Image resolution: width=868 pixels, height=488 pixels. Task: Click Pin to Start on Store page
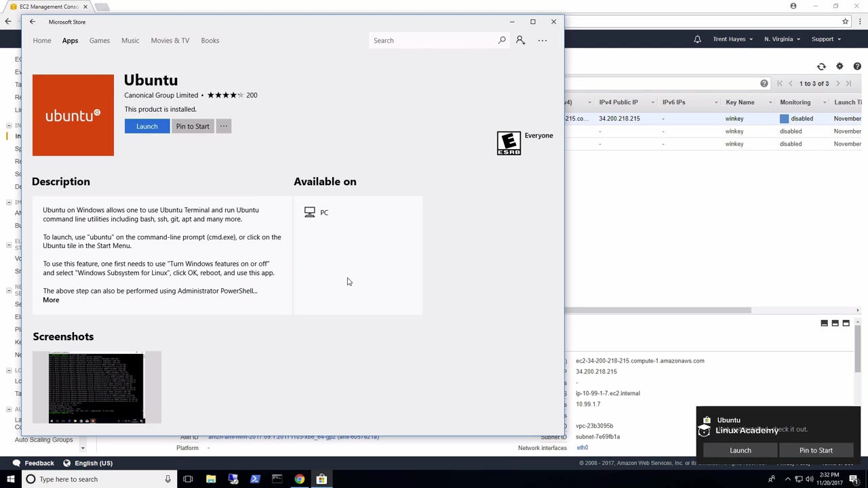tap(193, 126)
